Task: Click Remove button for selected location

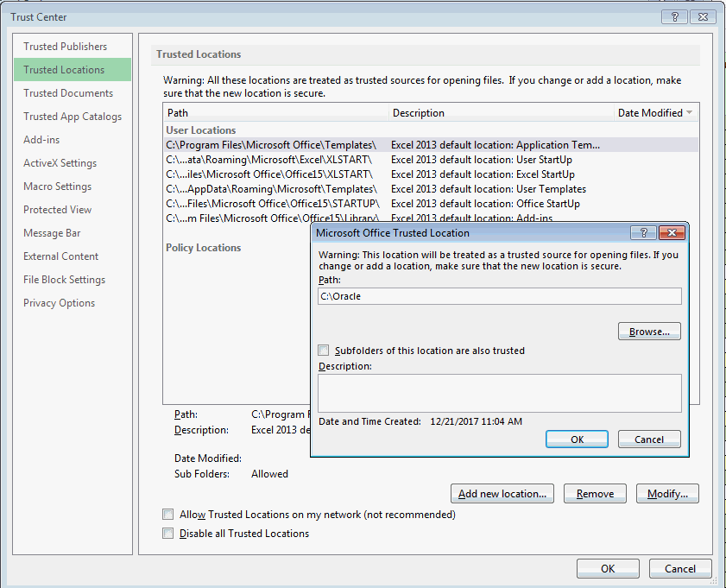Action: [x=595, y=494]
